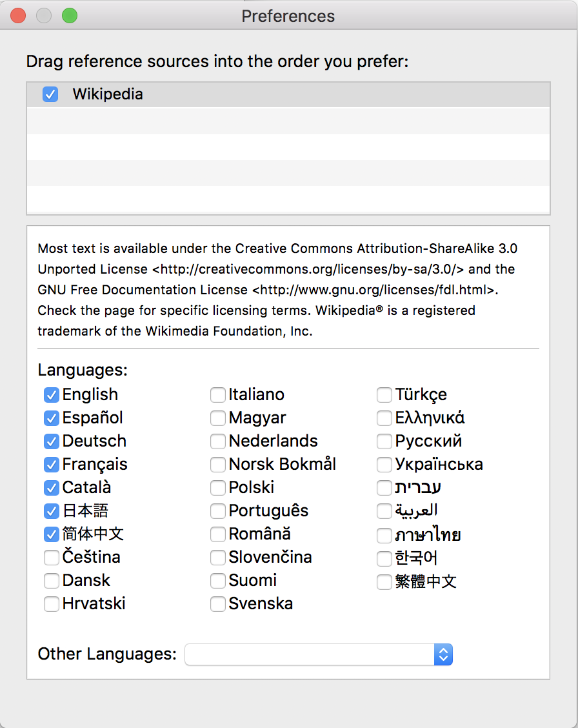Toggle the Deutsch checkbox off

[x=52, y=441]
